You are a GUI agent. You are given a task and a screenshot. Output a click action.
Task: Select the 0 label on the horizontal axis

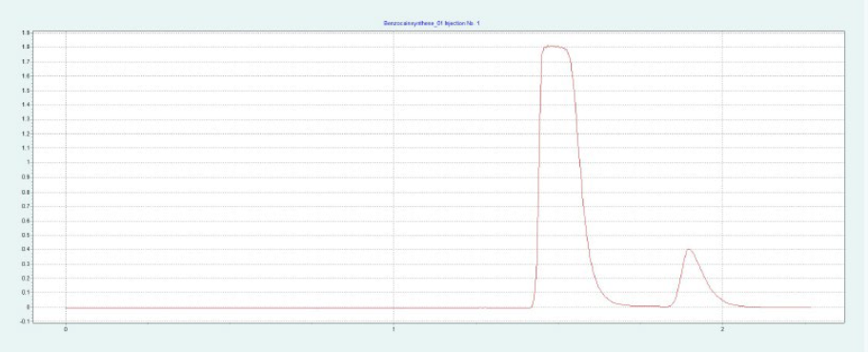pos(66,330)
